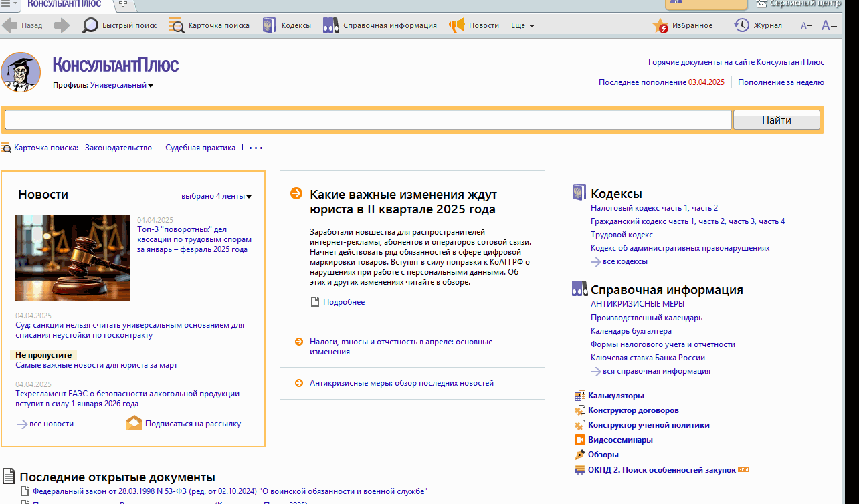Open Трудовой кодекс
This screenshot has width=859, height=504.
pyautogui.click(x=622, y=235)
